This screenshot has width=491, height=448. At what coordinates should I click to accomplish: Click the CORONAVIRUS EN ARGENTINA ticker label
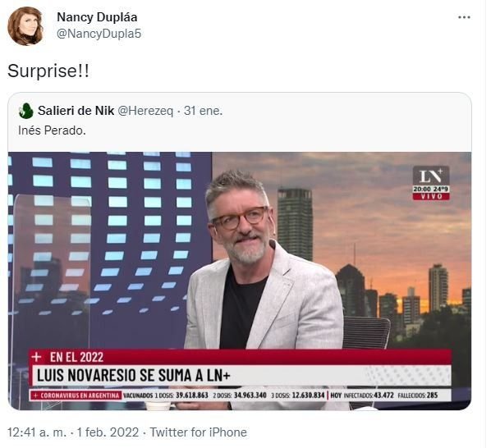click(x=77, y=395)
